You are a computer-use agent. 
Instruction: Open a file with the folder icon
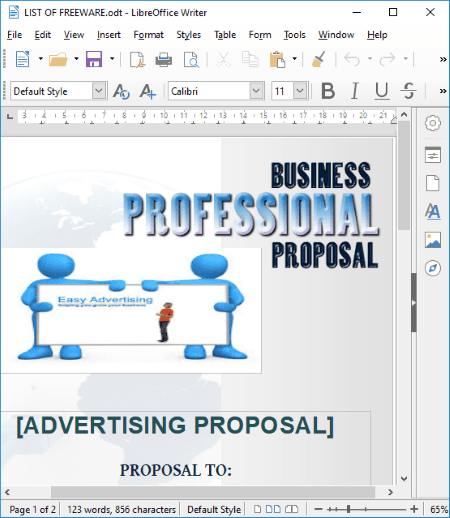tap(58, 59)
